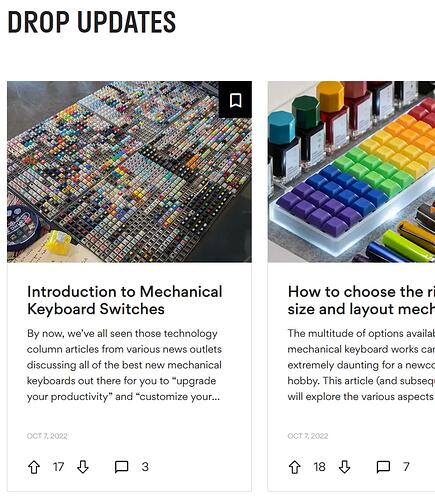Viewport: 435px width, 500px height.
Task: Bookmark the Mechanical Keyboard Switches article
Action: pyautogui.click(x=235, y=100)
